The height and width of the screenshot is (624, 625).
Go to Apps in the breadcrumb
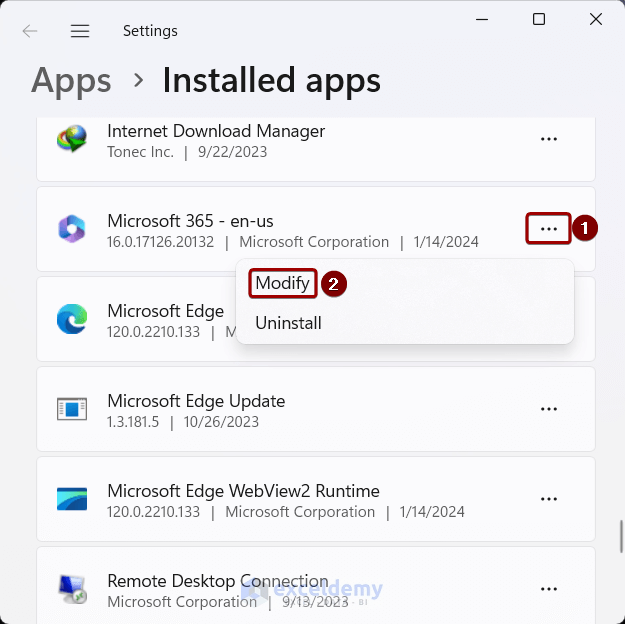click(x=71, y=81)
